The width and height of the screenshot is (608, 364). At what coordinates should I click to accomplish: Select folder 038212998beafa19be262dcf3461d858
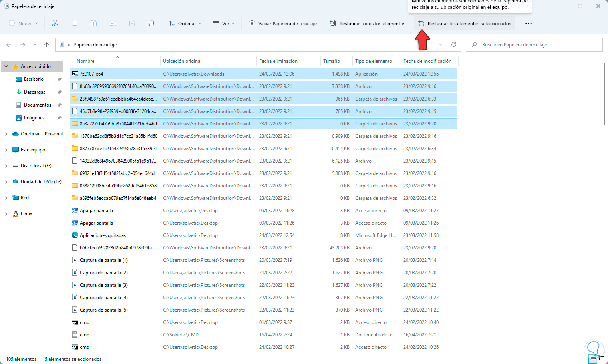click(263, 186)
